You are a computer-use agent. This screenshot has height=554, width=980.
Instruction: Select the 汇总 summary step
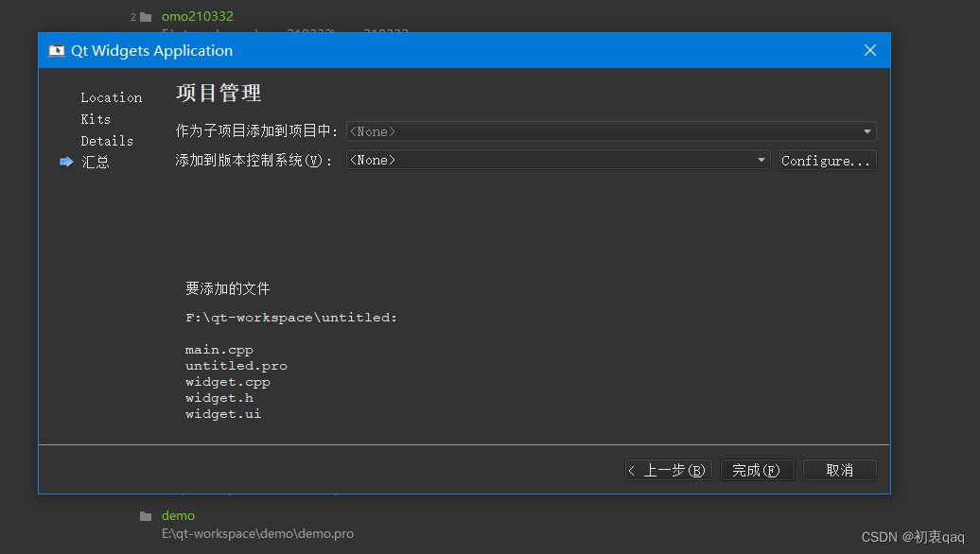[96, 162]
